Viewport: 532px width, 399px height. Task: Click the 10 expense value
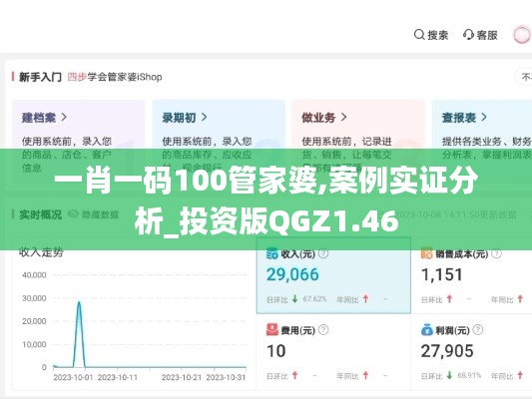275,351
